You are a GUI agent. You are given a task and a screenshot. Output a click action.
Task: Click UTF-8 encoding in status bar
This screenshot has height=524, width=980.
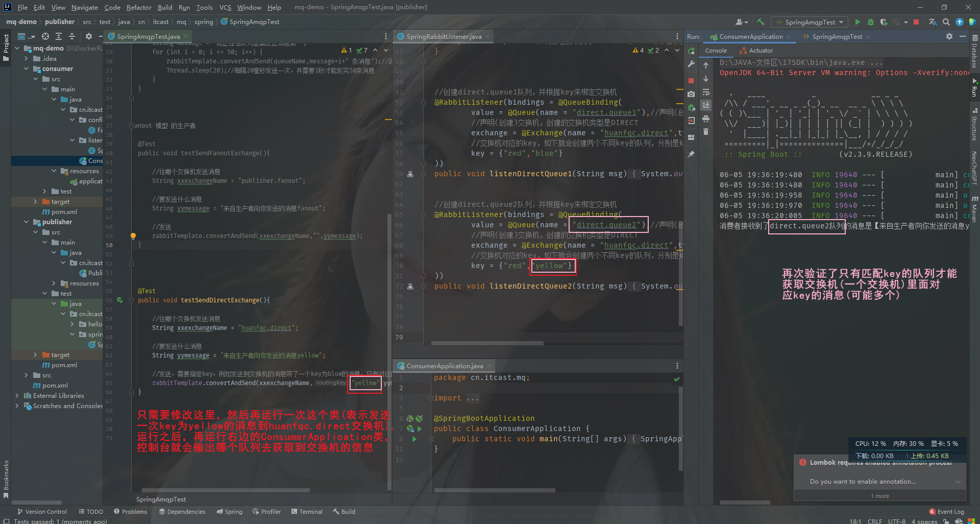pos(897,521)
